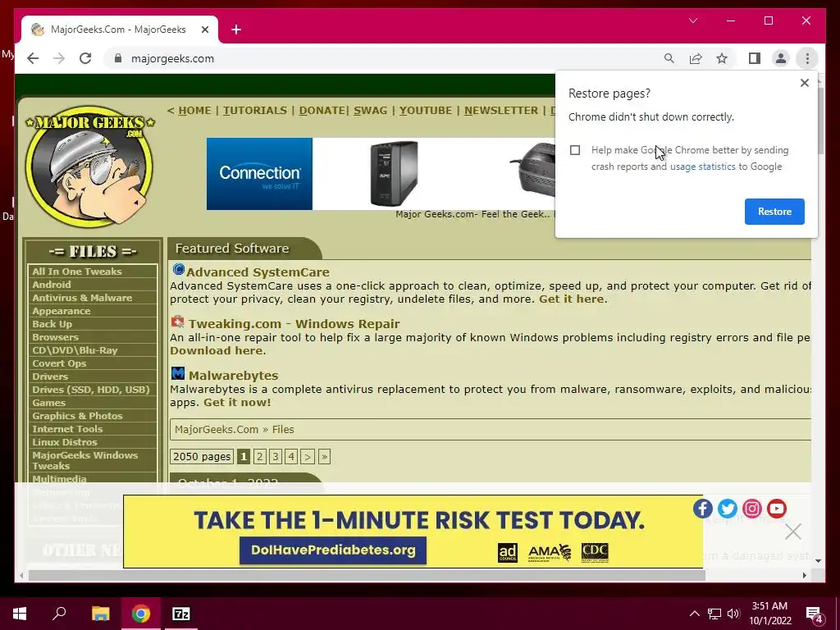The height and width of the screenshot is (630, 840).
Task: Open the YouTube social icon
Action: pos(776,509)
